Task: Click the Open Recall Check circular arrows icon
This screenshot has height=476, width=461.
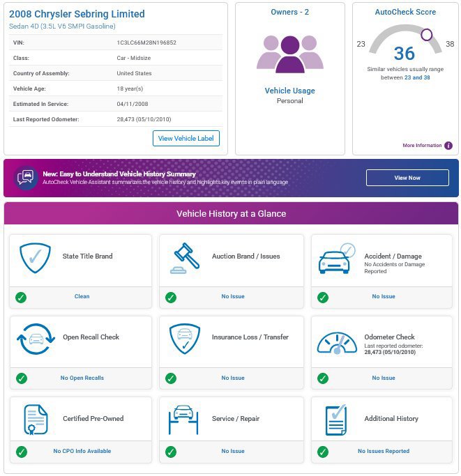Action: pyautogui.click(x=36, y=339)
